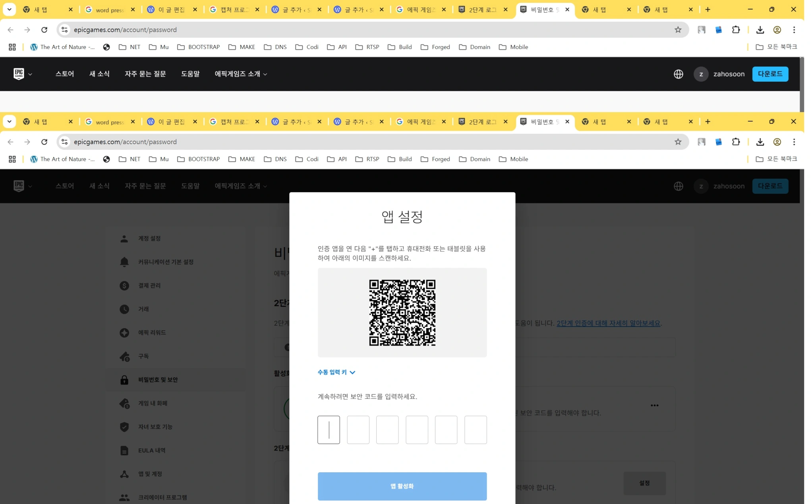The image size is (812, 504).
Task: Click the 에픽 리워드 star icon
Action: pos(124,333)
